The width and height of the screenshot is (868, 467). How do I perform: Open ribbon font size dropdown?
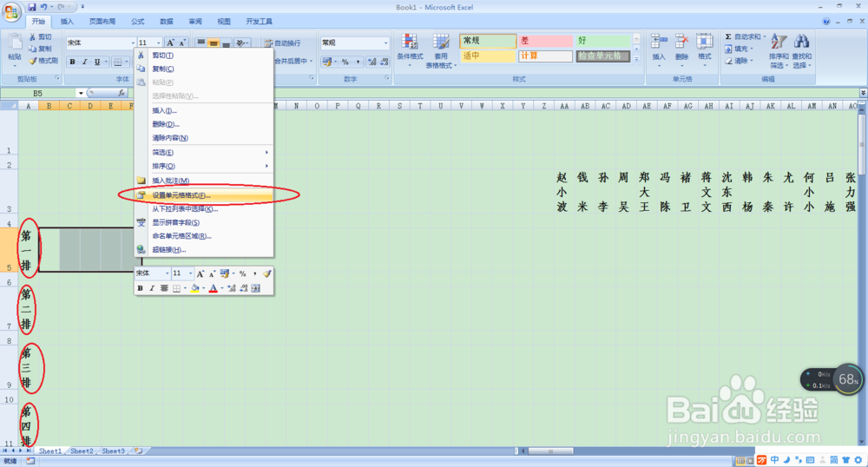click(159, 43)
